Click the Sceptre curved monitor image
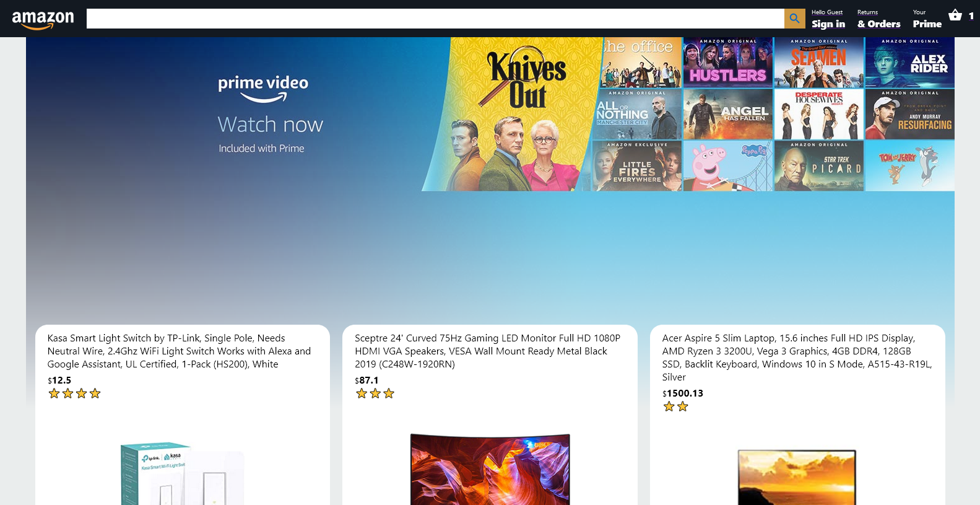The width and height of the screenshot is (980, 505). tap(490, 469)
